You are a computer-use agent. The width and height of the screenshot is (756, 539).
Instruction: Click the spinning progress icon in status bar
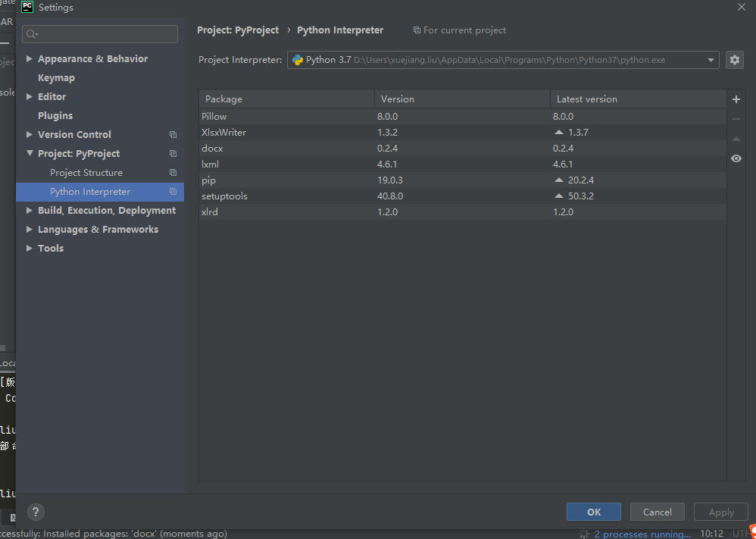click(584, 534)
